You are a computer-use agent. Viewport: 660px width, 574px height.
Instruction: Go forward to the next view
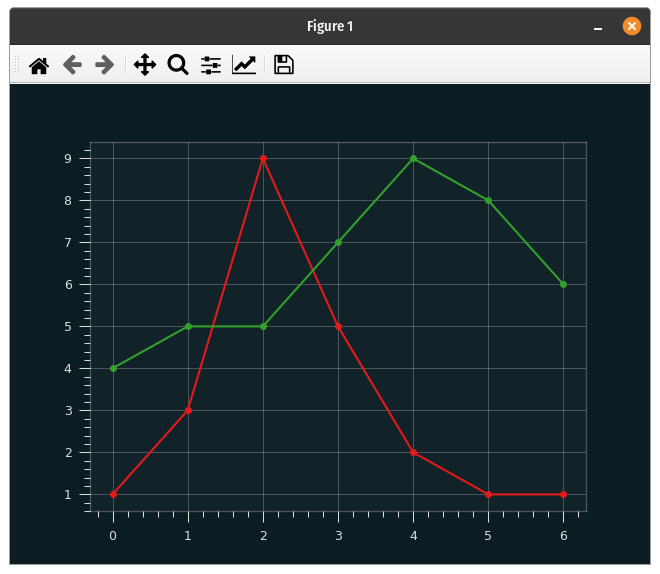104,65
